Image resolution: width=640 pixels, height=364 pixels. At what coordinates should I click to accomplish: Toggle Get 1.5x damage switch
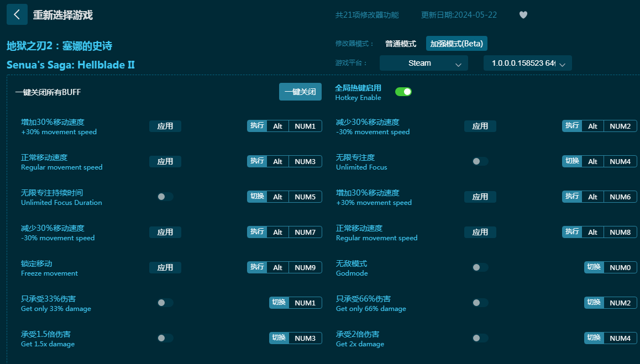tap(165, 338)
